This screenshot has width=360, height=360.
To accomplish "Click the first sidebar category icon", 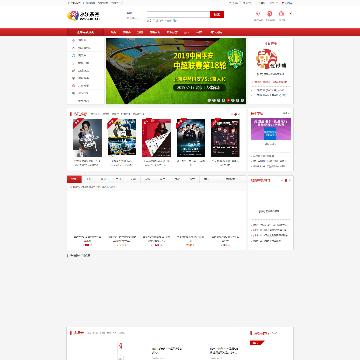I will (73, 40).
